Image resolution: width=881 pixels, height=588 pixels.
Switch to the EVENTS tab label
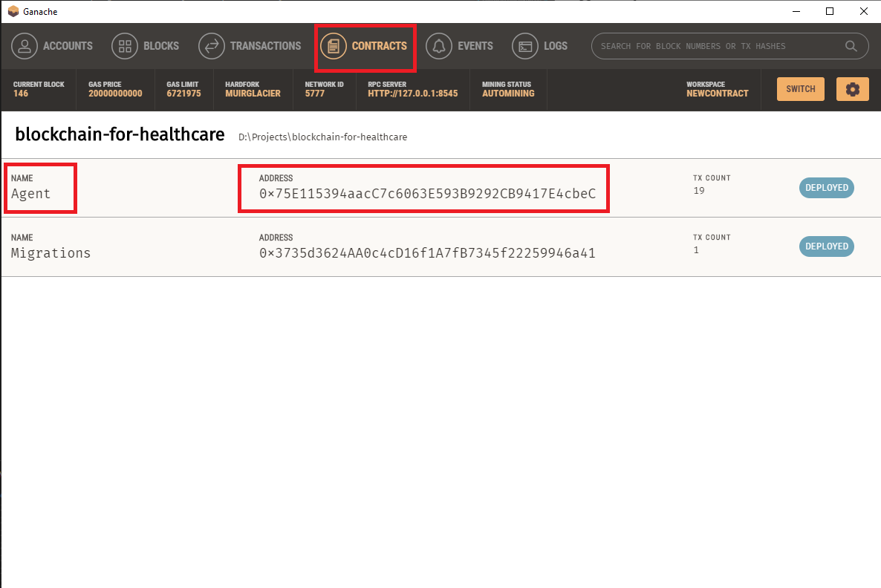475,46
